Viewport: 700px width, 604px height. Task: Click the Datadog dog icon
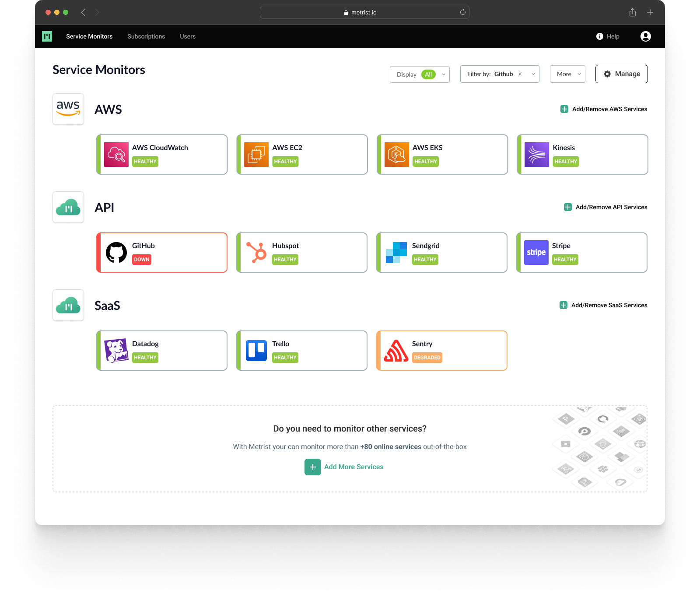click(x=116, y=351)
